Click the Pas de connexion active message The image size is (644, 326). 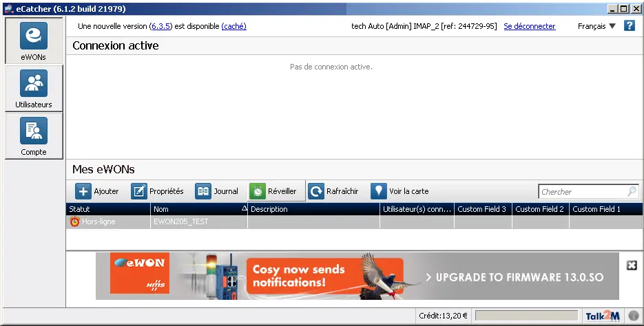click(x=331, y=67)
